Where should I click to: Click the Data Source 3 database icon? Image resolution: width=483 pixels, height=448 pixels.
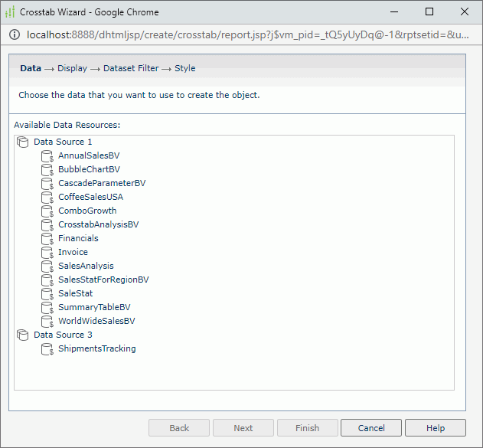click(x=22, y=335)
